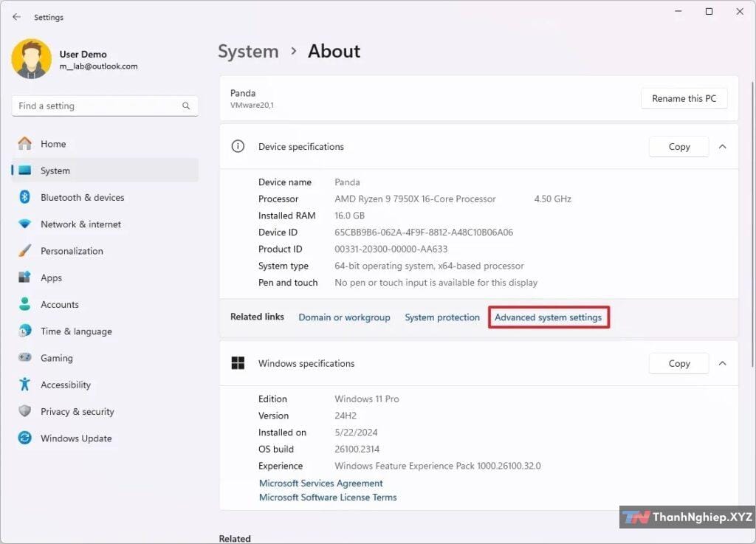Click the No pen or touch input text
This screenshot has height=544, width=756.
pos(436,283)
